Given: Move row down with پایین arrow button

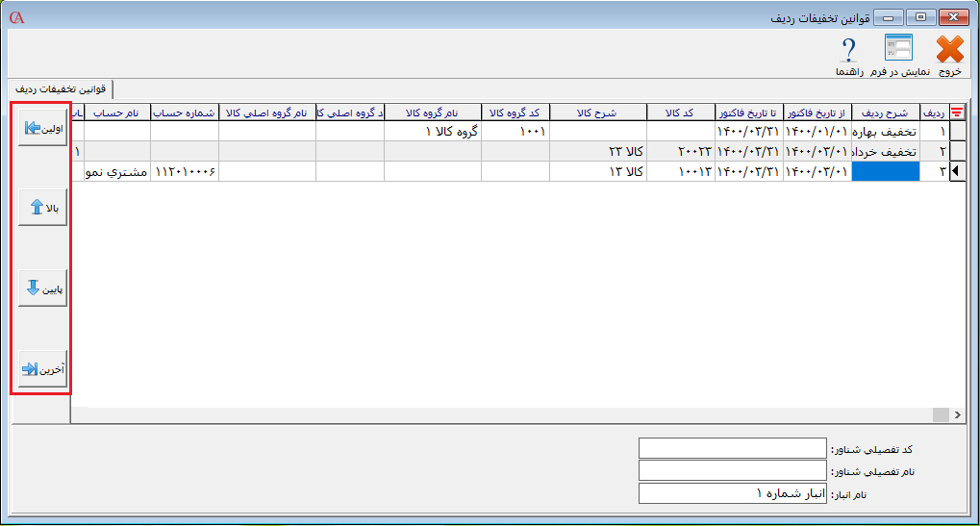Looking at the screenshot, I should click(42, 288).
